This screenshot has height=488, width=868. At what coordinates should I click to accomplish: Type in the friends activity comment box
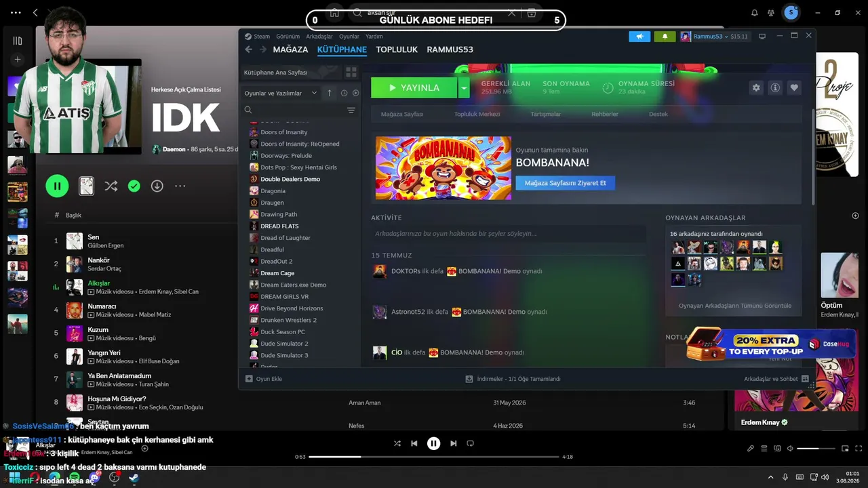coord(509,234)
